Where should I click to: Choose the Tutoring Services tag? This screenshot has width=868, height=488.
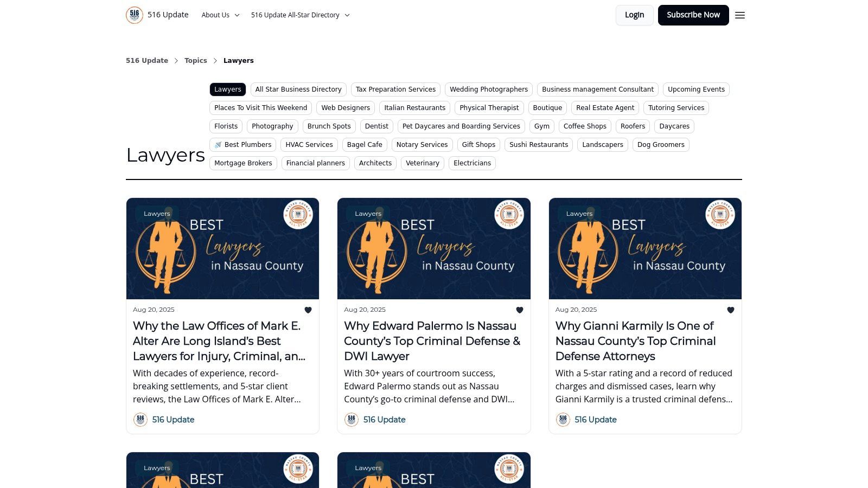pyautogui.click(x=676, y=108)
